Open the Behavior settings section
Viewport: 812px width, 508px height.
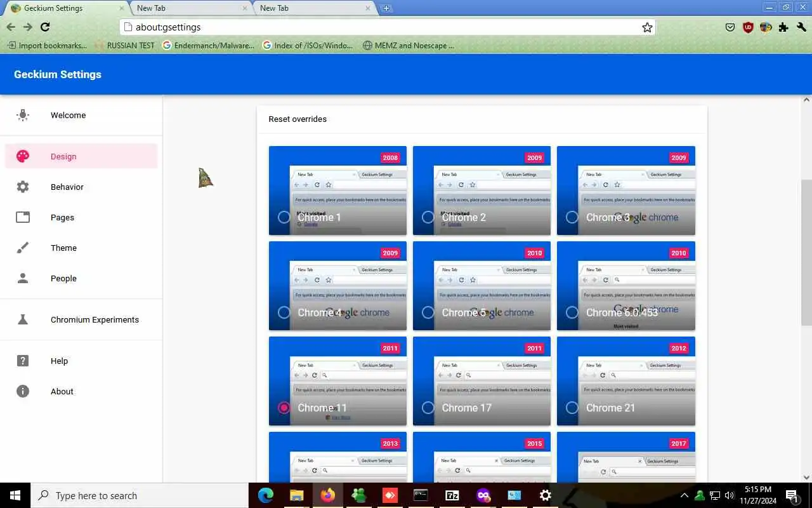click(81, 187)
